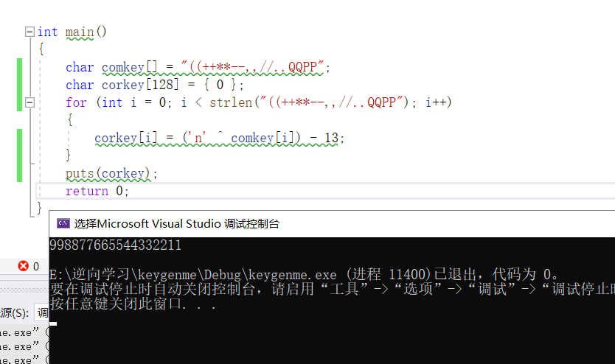This screenshot has width=615, height=364.
Task: Click puts(corkey) statement
Action: pyautogui.click(x=111, y=174)
